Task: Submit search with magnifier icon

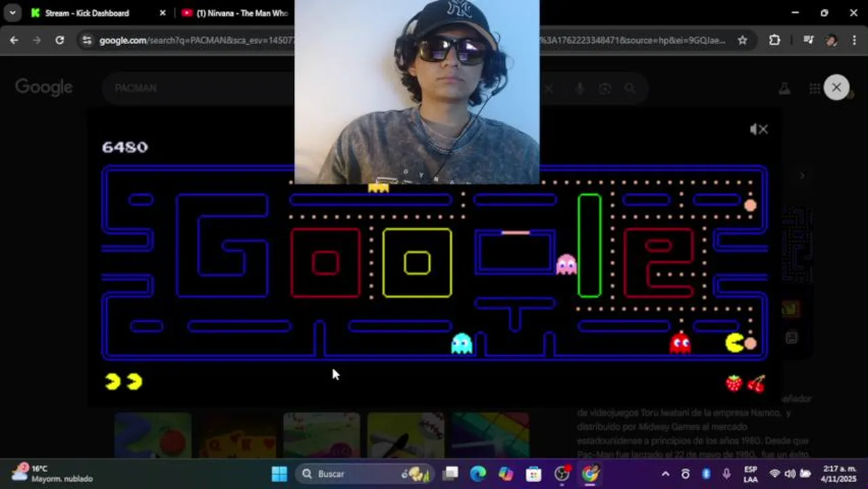Action: [x=630, y=88]
